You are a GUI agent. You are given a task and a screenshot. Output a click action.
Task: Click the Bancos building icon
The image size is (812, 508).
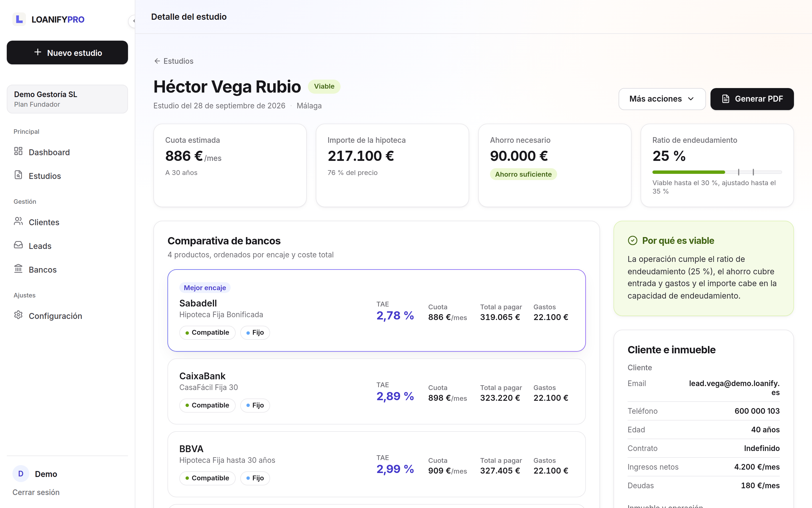click(x=18, y=269)
